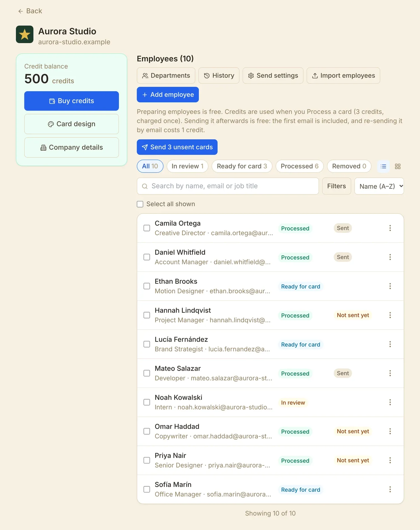
Task: Select the Ready for card tab
Action: tap(242, 166)
